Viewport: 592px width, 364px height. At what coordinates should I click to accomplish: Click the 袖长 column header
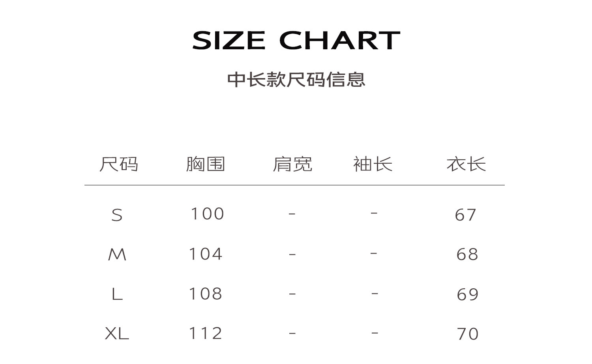click(x=373, y=164)
